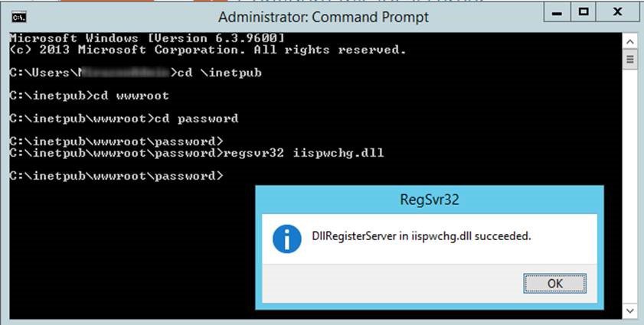Click the "cd \inetpub" command text
The width and height of the screenshot is (644, 325).
(x=219, y=73)
